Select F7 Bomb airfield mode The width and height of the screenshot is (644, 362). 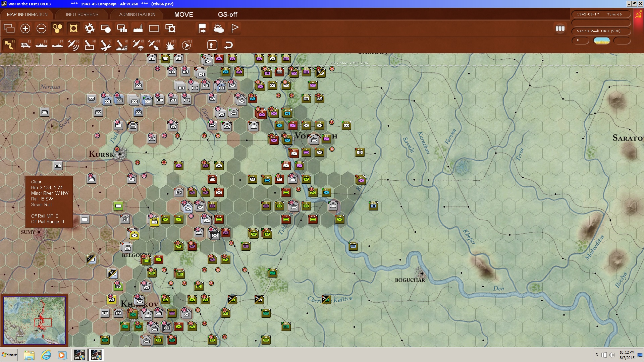[106, 45]
